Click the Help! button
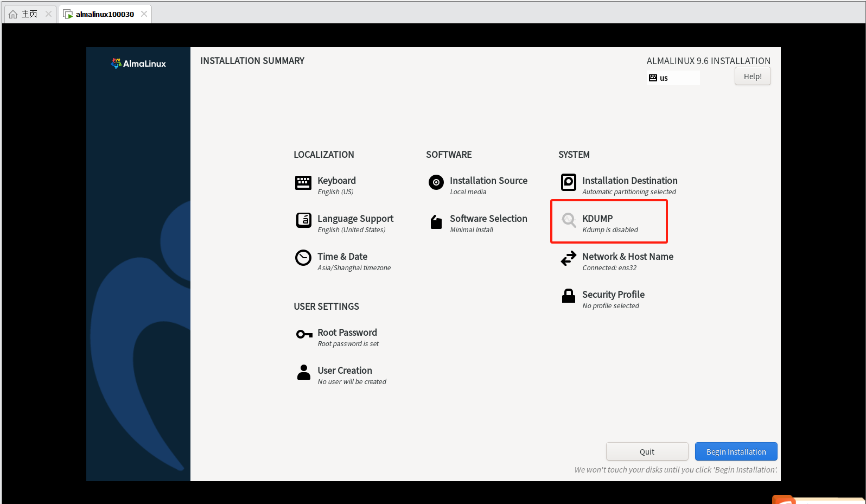Screen dimensions: 866x504 (x=753, y=76)
